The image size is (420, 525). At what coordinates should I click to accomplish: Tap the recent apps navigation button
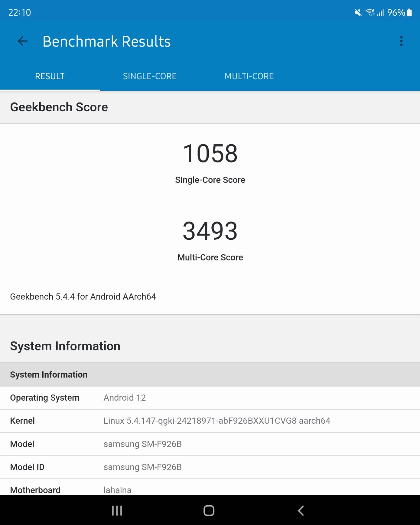117,510
